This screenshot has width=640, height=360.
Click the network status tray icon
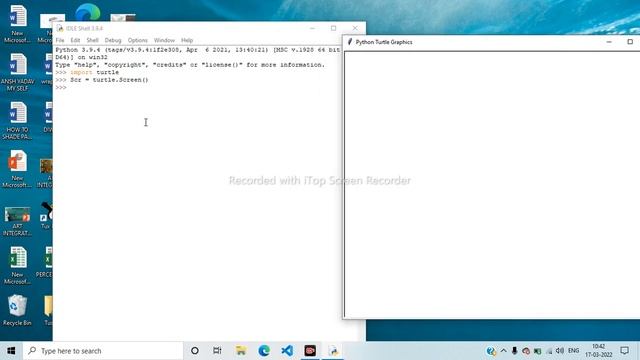549,351
